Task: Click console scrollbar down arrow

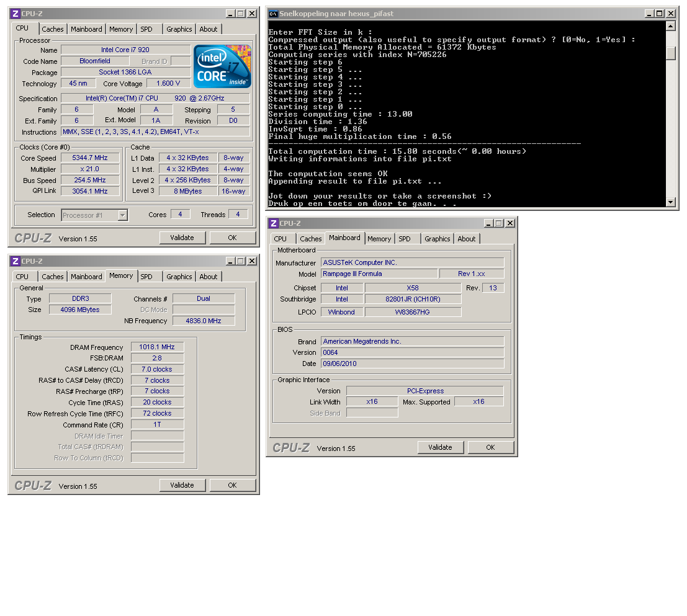Action: coord(670,202)
